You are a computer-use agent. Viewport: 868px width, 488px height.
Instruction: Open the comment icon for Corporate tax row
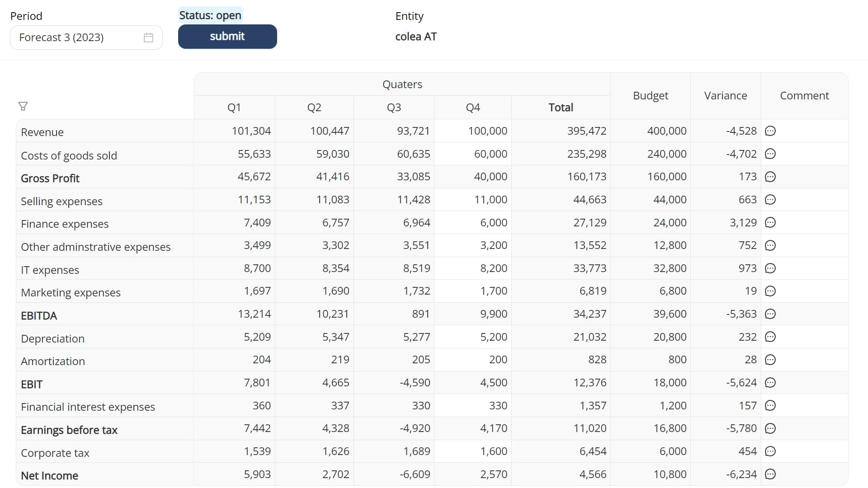click(x=770, y=451)
